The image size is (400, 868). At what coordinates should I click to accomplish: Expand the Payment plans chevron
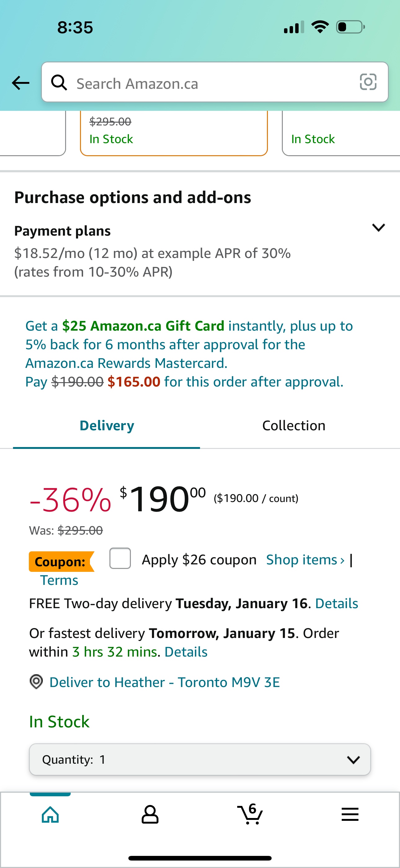[379, 228]
